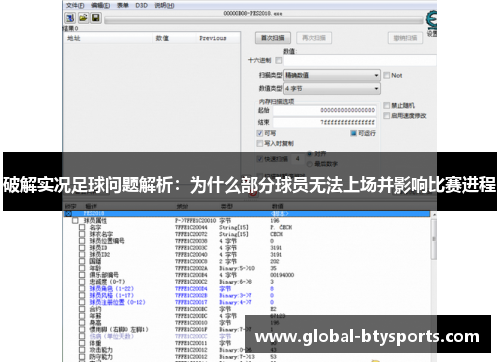The width and height of the screenshot is (500, 362).
Task: Click the 撤销扫描 undo scan button
Action: click(405, 38)
